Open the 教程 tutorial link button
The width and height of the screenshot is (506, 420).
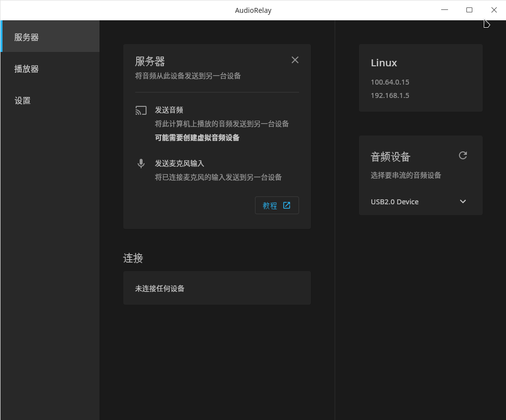point(277,205)
